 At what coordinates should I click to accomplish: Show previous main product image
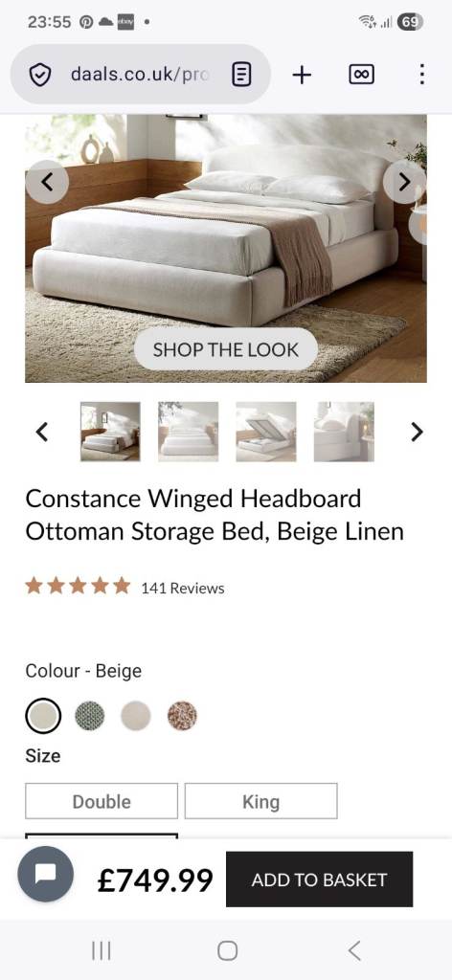click(47, 182)
